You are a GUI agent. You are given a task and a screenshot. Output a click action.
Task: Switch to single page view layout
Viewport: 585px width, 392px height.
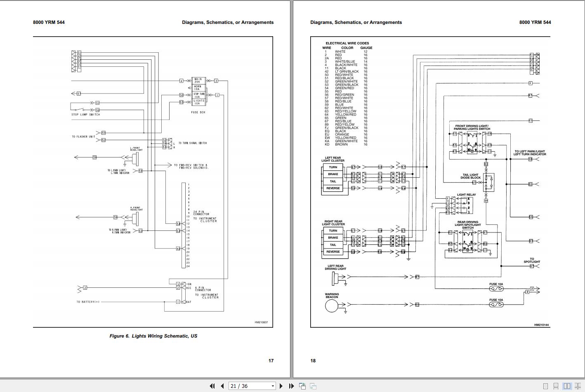pyautogui.click(x=546, y=386)
